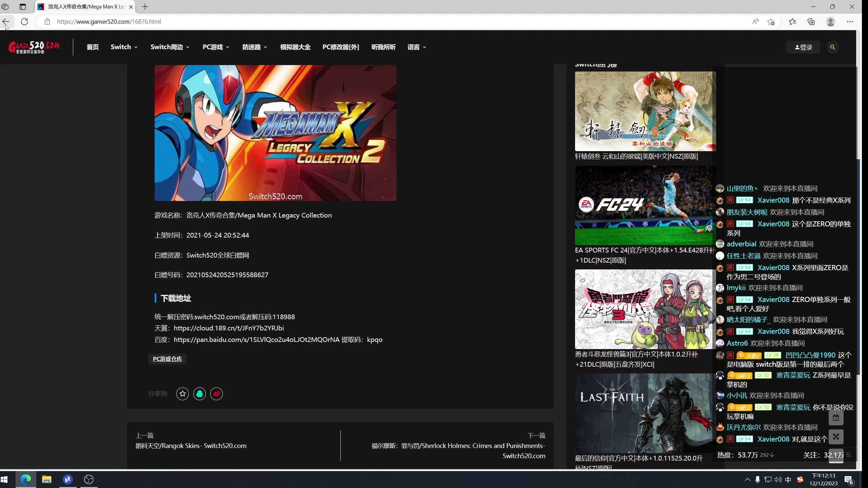This screenshot has width=868, height=488.
Task: Open 轩辕剑叁 云和山的彼端 title link
Action: tap(636, 156)
